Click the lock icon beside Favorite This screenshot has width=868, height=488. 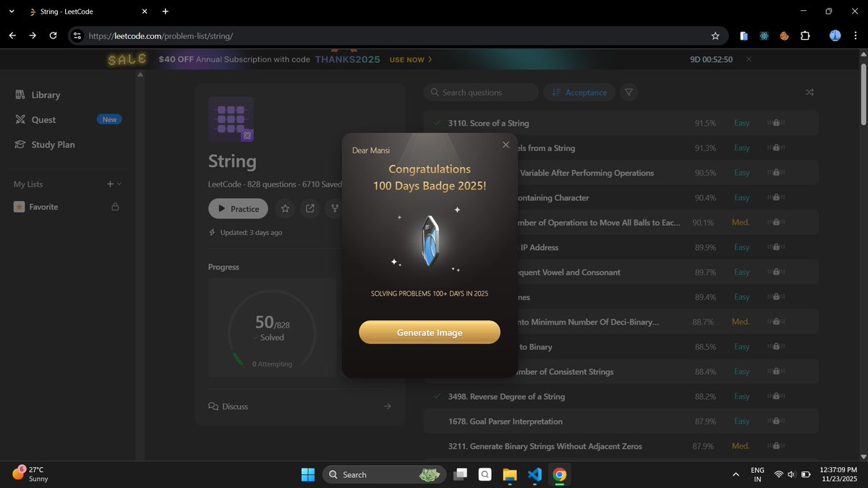[x=115, y=207]
